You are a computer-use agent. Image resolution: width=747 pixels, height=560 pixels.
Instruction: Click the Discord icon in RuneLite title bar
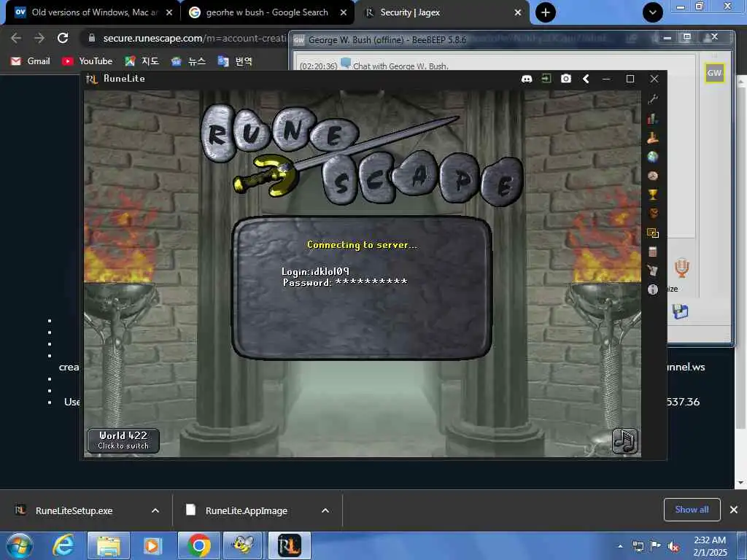click(527, 79)
